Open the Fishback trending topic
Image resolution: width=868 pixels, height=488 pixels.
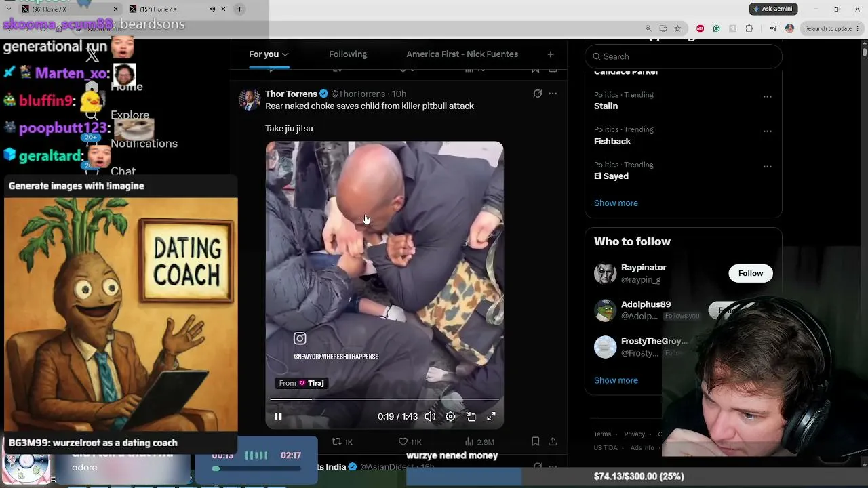coord(612,141)
